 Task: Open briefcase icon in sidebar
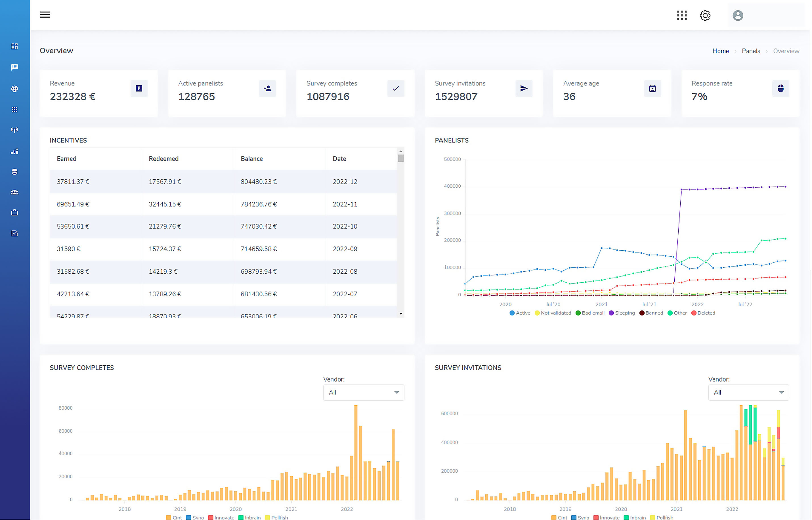pyautogui.click(x=14, y=213)
